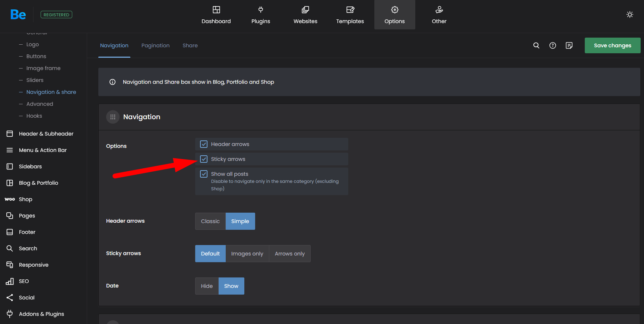Click the search magnifier icon in toolbar
The width and height of the screenshot is (644, 324).
[x=536, y=45]
